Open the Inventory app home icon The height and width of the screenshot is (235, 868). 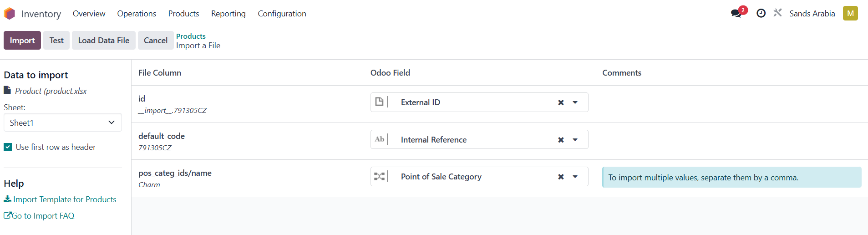point(10,14)
